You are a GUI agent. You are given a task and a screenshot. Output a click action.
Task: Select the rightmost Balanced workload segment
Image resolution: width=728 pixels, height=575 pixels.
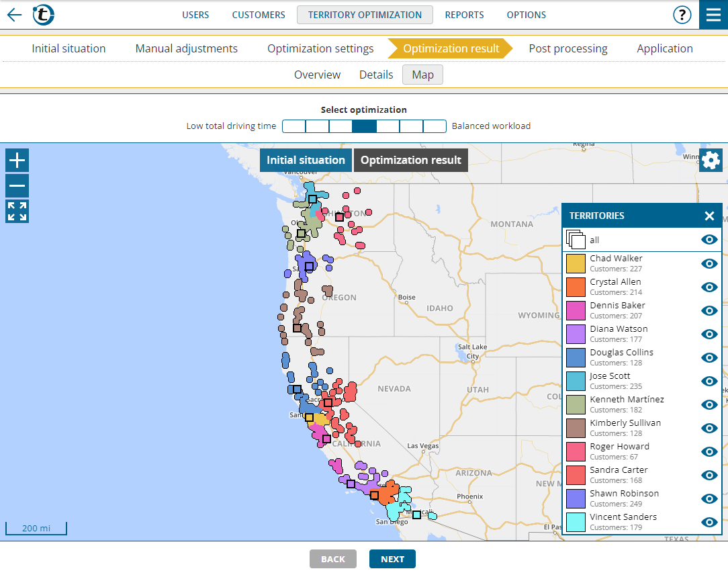coord(435,126)
